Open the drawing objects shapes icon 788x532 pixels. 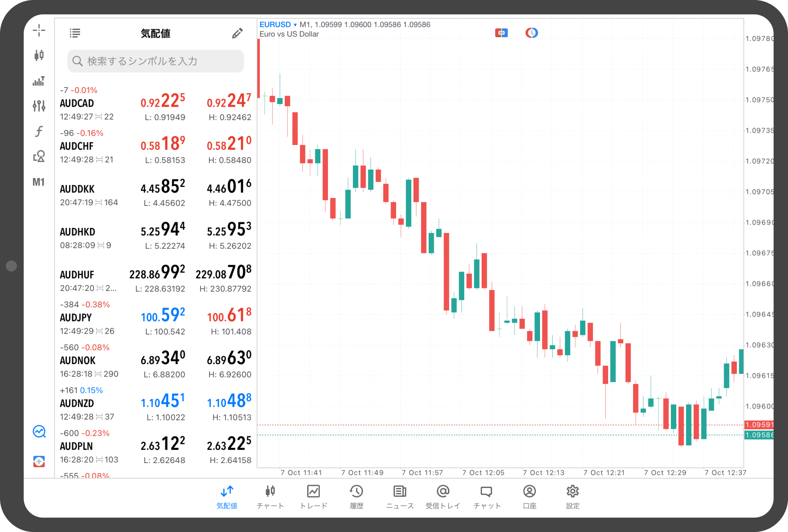(x=39, y=156)
